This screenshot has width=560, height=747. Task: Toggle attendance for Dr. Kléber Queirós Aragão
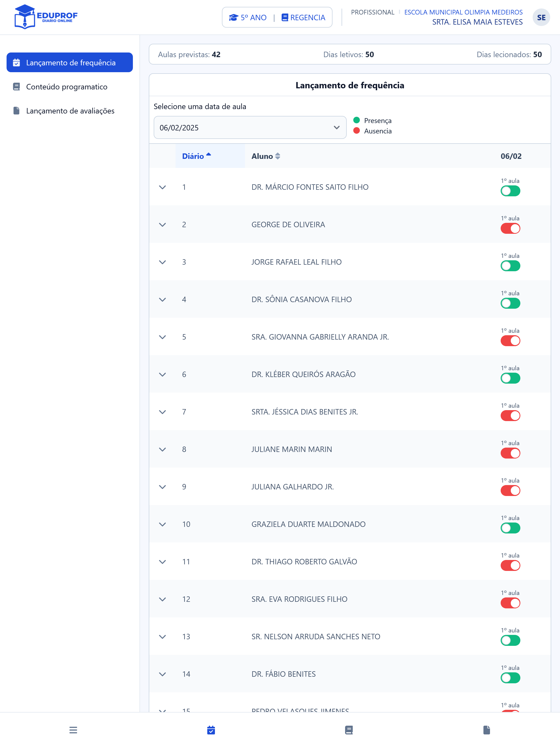point(510,378)
